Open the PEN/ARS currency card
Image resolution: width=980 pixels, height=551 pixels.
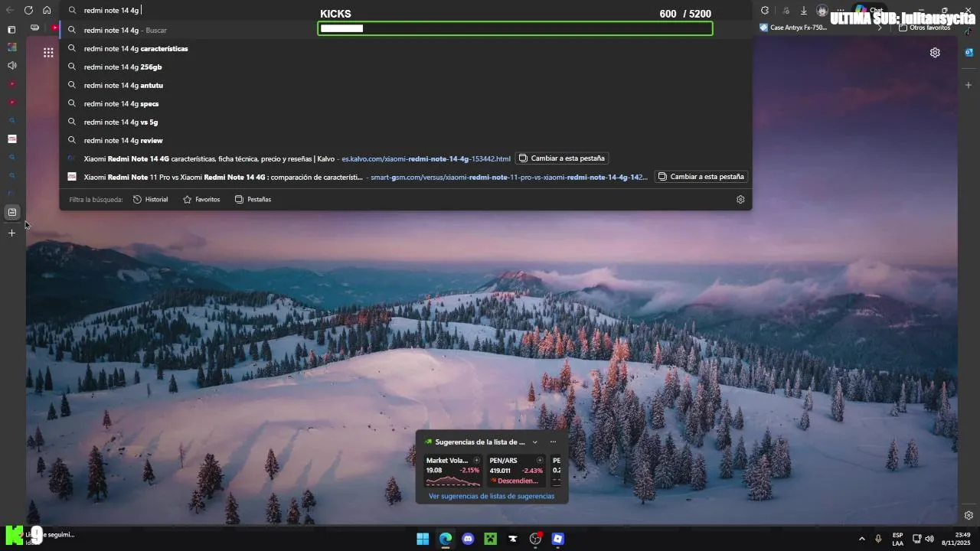point(517,471)
